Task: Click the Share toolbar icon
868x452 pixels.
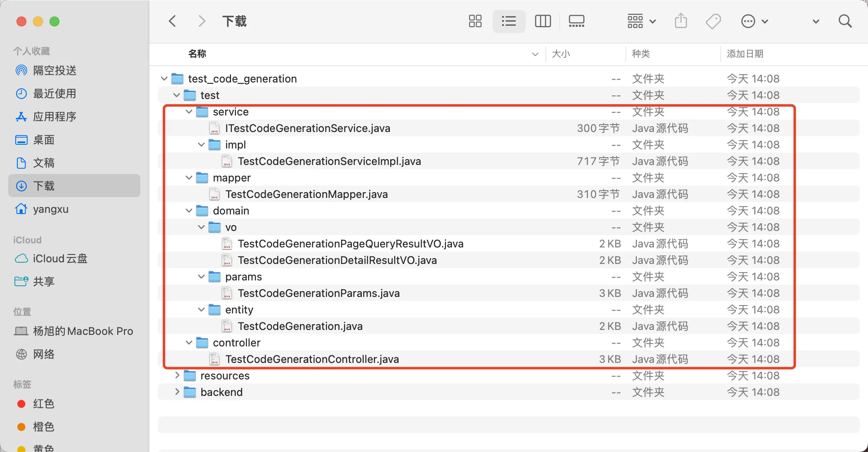Action: tap(681, 21)
